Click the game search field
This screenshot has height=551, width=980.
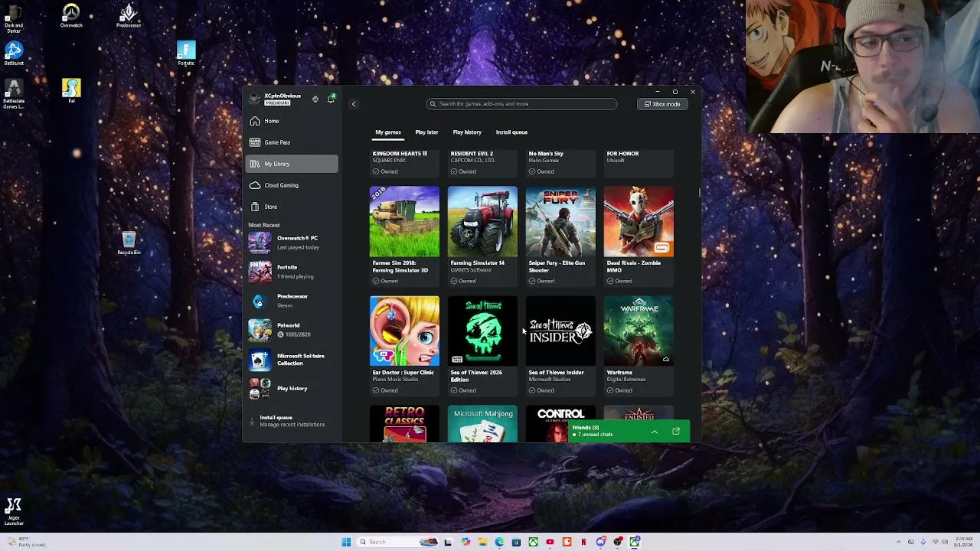[521, 104]
